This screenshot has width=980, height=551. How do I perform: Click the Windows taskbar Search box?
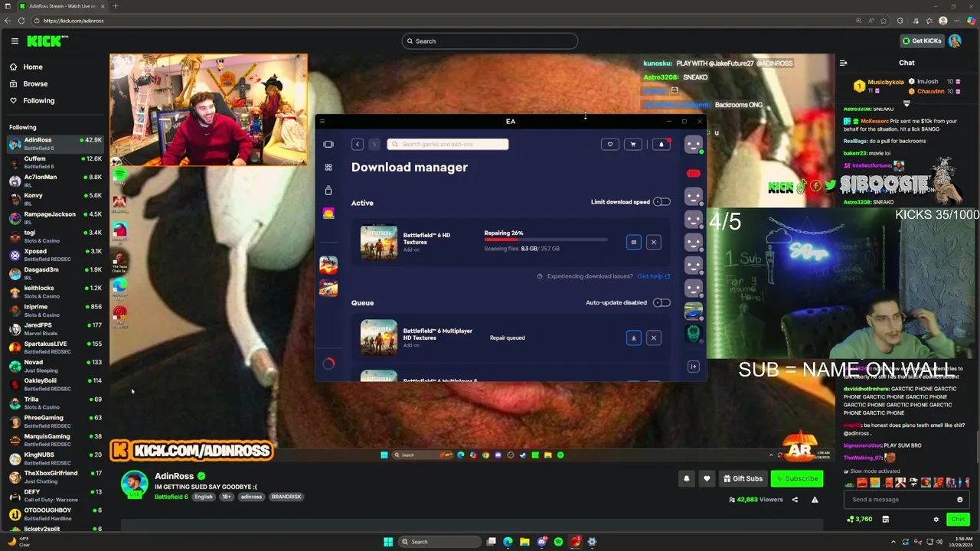[440, 542]
